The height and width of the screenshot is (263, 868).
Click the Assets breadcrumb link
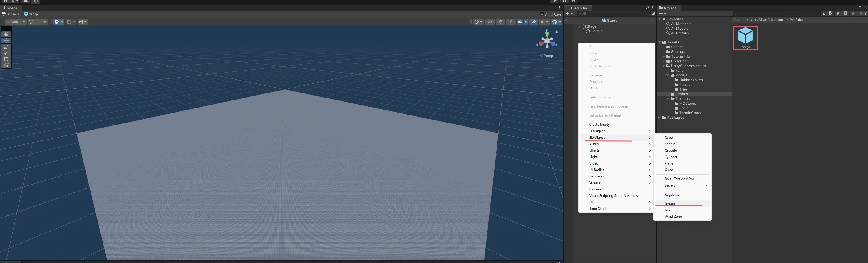tap(739, 20)
